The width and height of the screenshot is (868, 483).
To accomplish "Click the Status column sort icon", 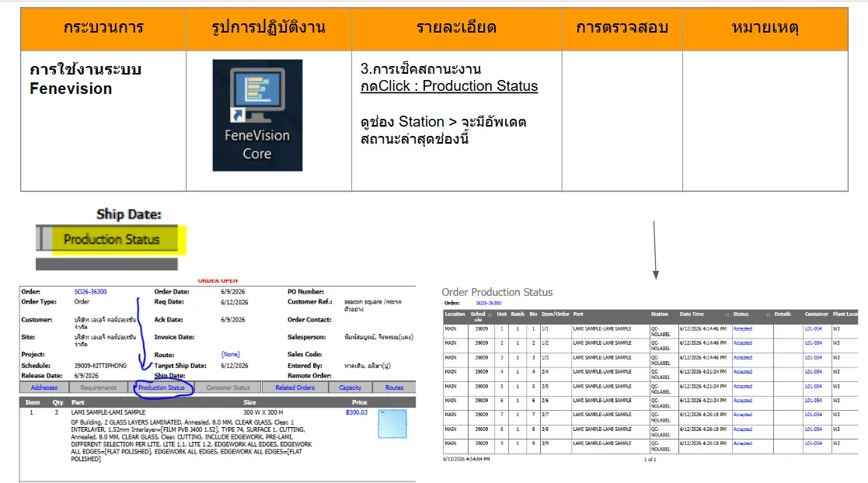I will (768, 314).
